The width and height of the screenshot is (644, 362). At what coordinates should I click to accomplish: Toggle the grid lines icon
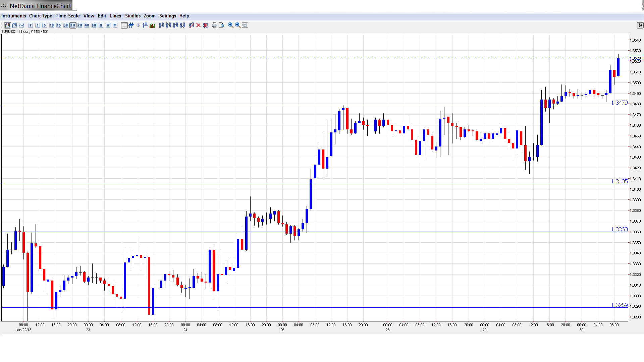[131, 25]
